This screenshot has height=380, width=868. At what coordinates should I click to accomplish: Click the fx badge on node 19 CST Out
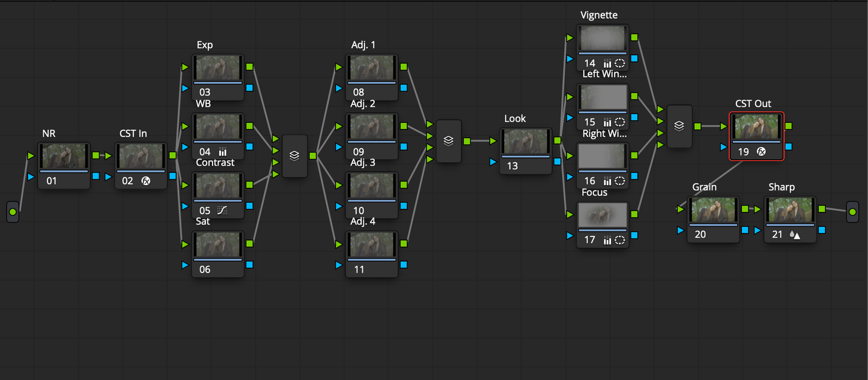click(x=760, y=152)
